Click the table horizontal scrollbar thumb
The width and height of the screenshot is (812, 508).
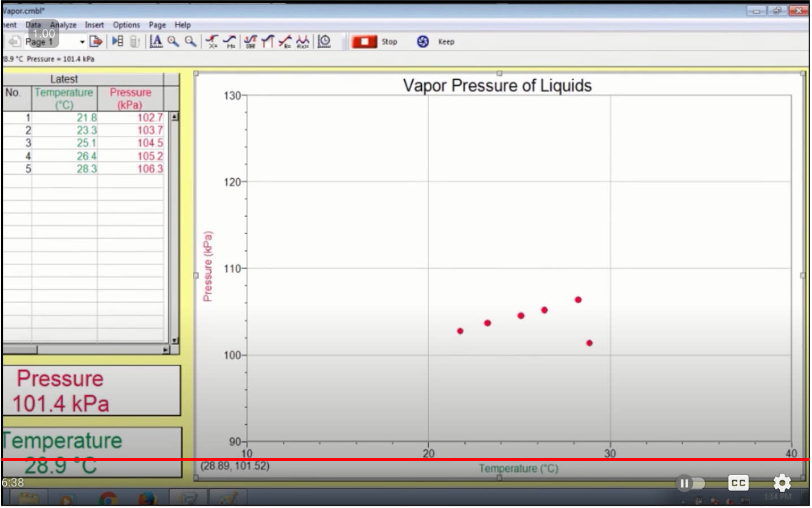click(x=20, y=350)
